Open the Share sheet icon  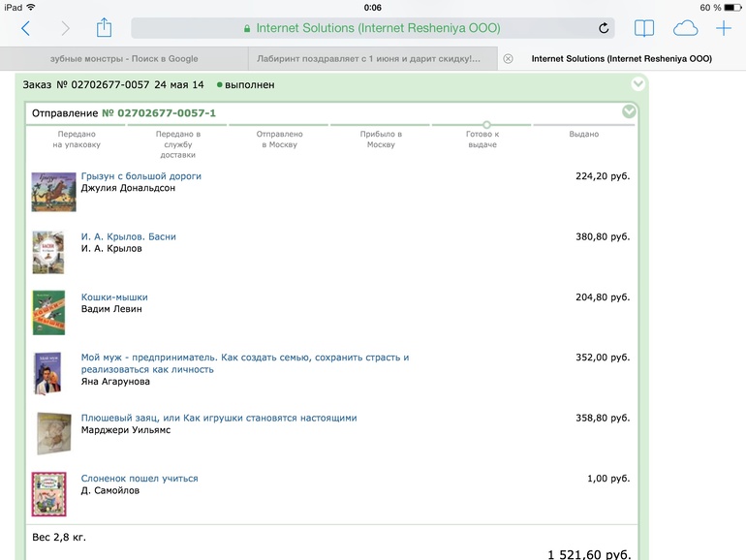(x=105, y=29)
